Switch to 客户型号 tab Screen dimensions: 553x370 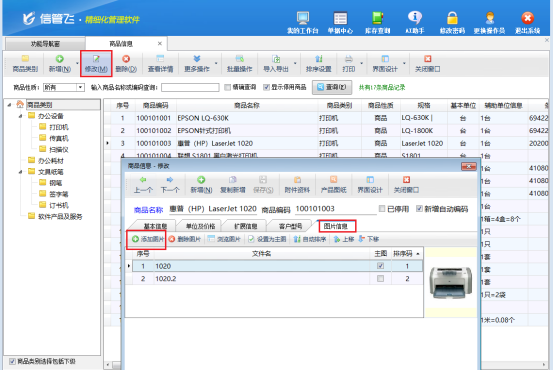click(x=290, y=226)
